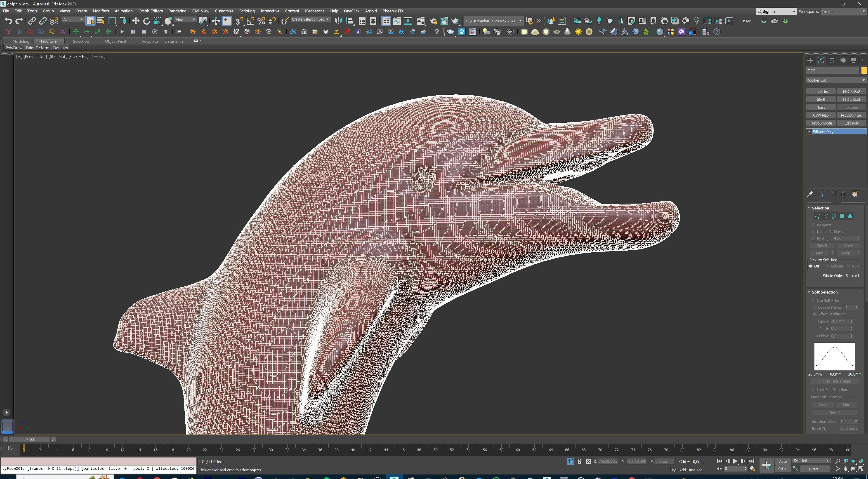Open the Rendering menu

coord(177,11)
